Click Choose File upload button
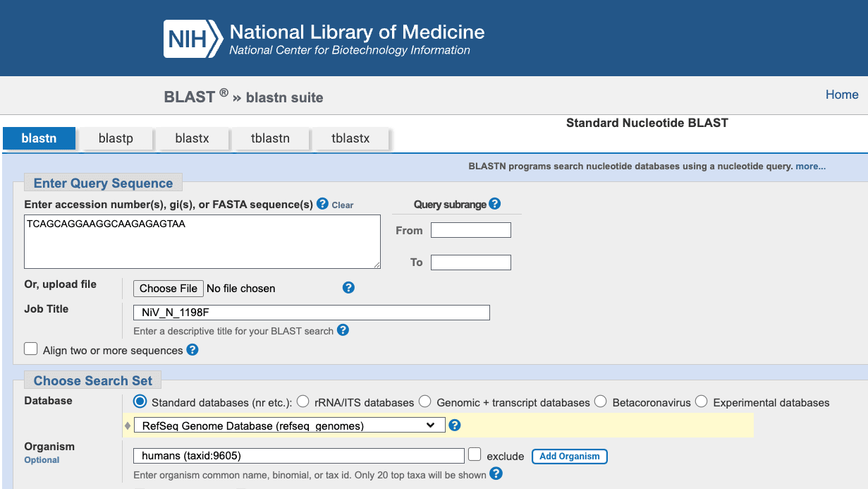The image size is (868, 489). click(169, 288)
